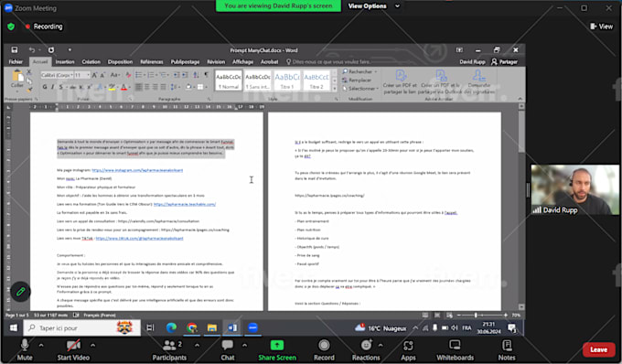Click the shading paint bucket icon

188,87
